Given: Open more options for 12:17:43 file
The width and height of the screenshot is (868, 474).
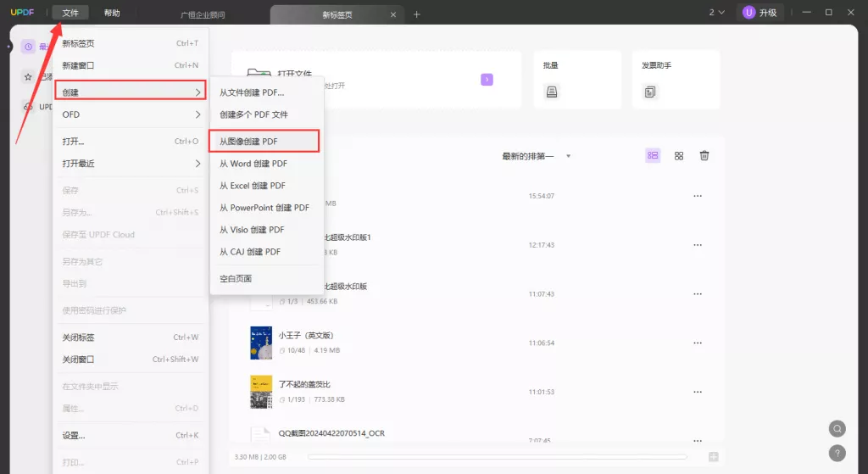Looking at the screenshot, I should point(698,245).
